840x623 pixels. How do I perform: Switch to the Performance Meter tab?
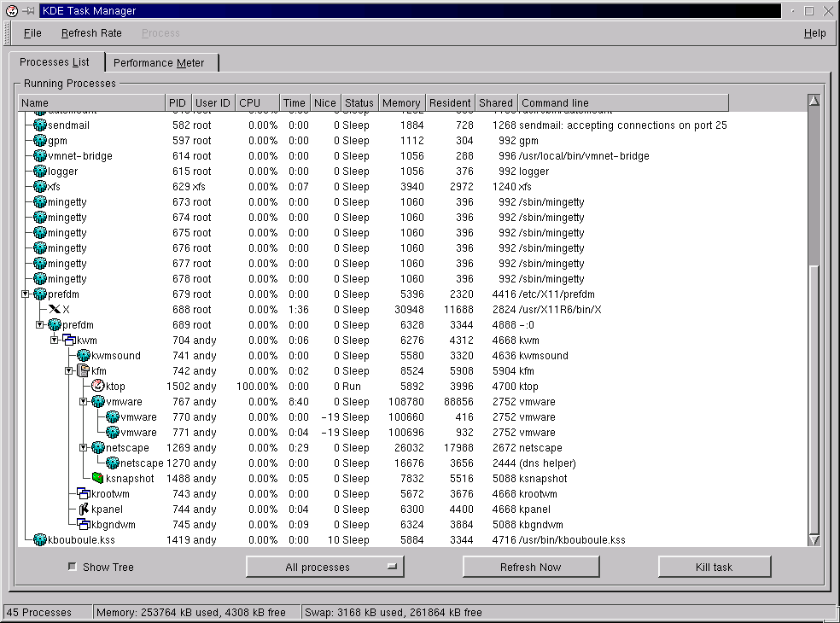(160, 63)
